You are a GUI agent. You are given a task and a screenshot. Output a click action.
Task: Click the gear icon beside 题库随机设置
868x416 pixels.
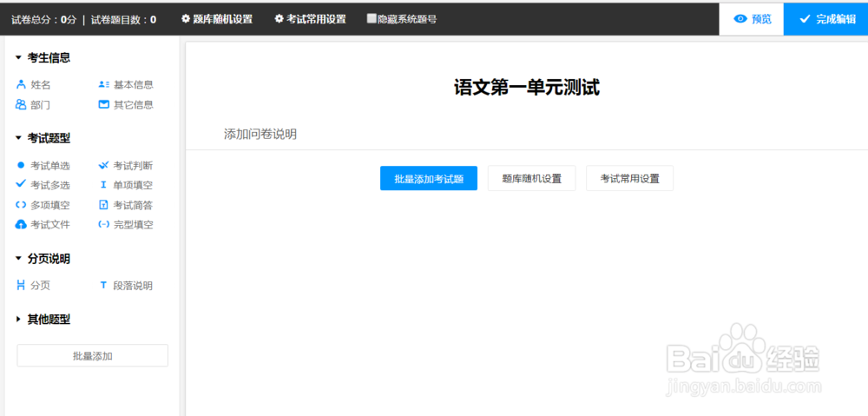coord(186,19)
